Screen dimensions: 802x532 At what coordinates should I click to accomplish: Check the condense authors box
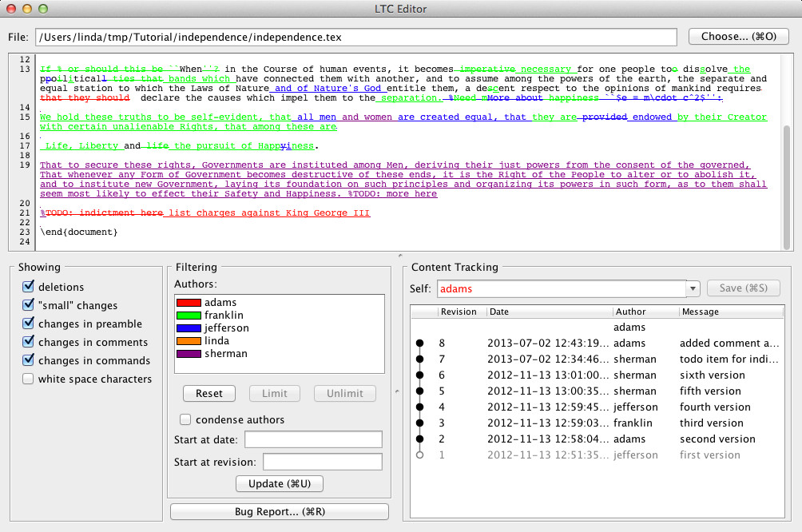185,419
